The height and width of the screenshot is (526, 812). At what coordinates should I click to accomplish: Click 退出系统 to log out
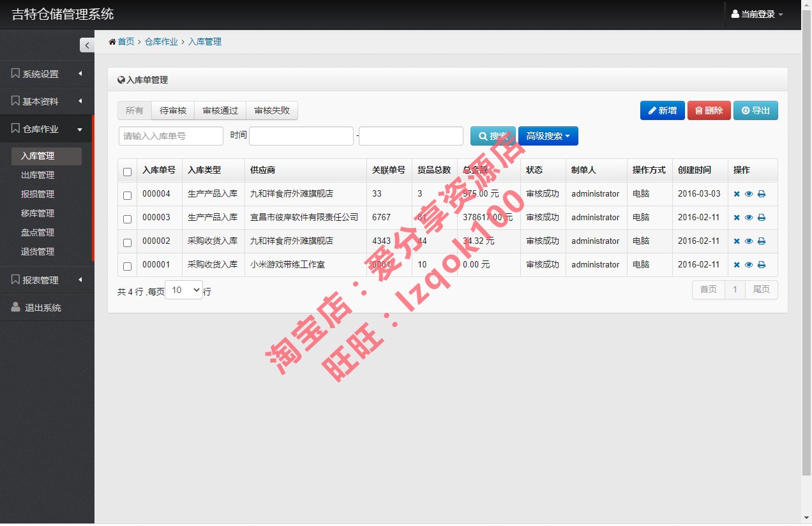pos(47,308)
